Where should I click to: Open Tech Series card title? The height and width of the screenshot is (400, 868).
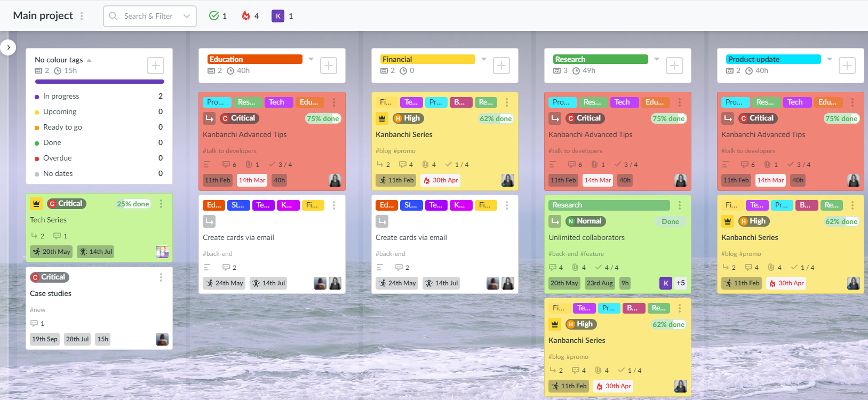(x=48, y=220)
